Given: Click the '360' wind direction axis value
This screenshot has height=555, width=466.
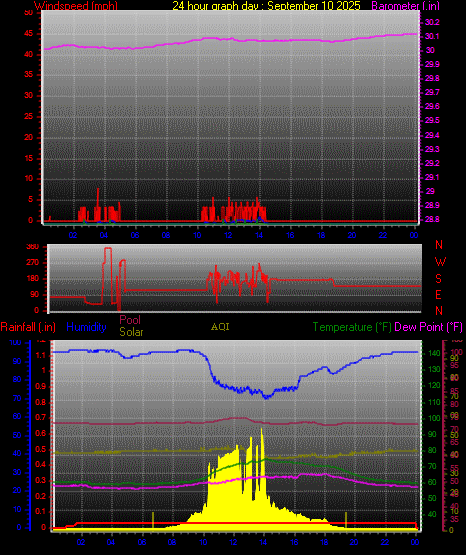Looking at the screenshot, I should coord(33,247).
